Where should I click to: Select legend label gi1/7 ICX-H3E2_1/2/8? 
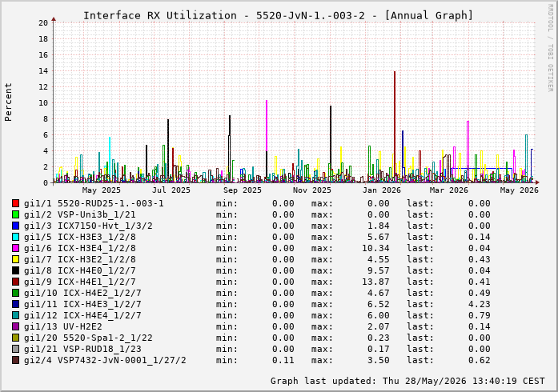coord(80,259)
